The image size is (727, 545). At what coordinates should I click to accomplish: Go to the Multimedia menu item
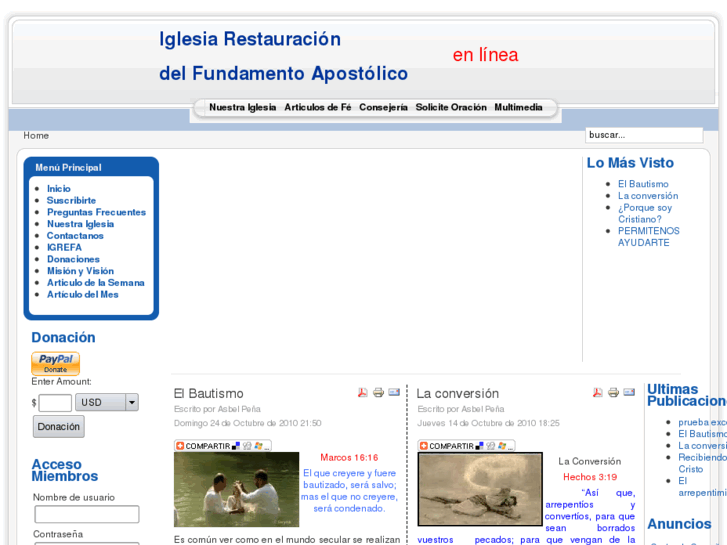pyautogui.click(x=518, y=107)
